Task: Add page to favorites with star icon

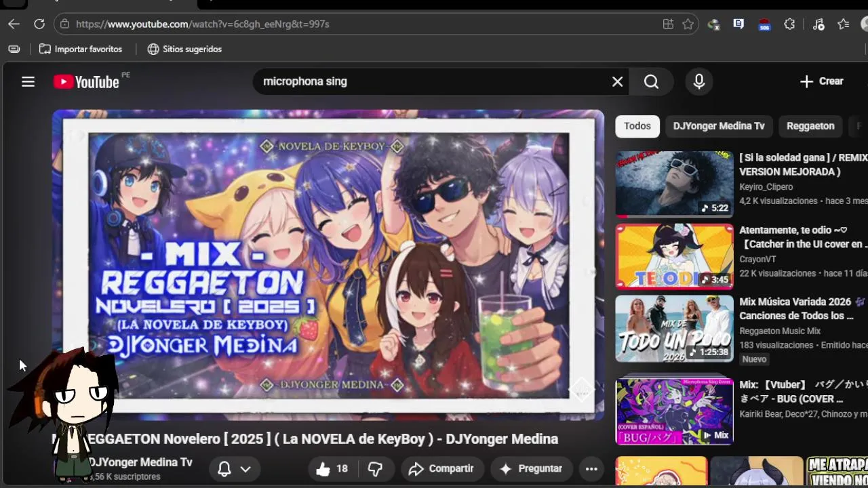Action: [688, 24]
